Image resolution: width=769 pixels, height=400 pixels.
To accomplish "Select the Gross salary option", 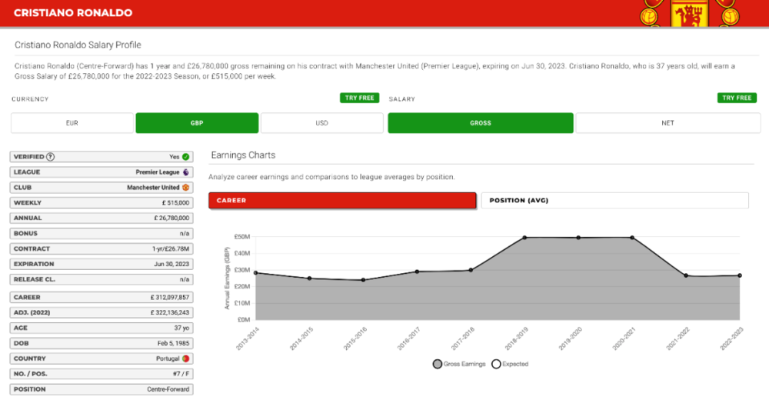I will pos(480,123).
